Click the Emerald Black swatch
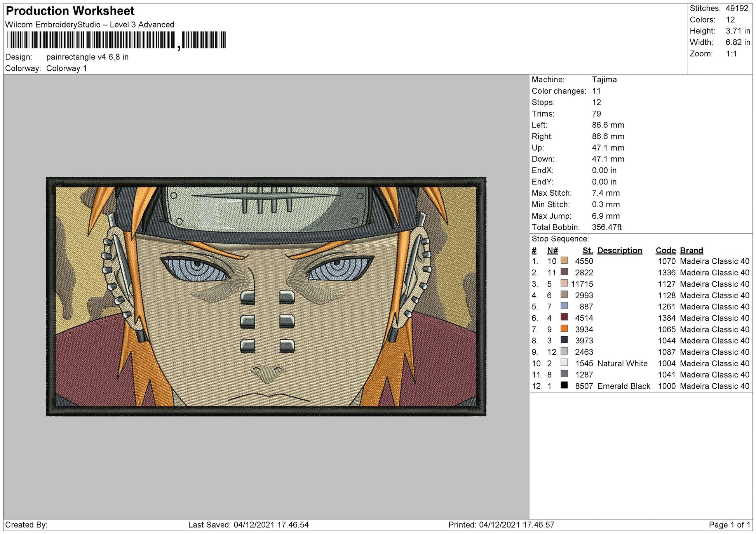 point(564,385)
